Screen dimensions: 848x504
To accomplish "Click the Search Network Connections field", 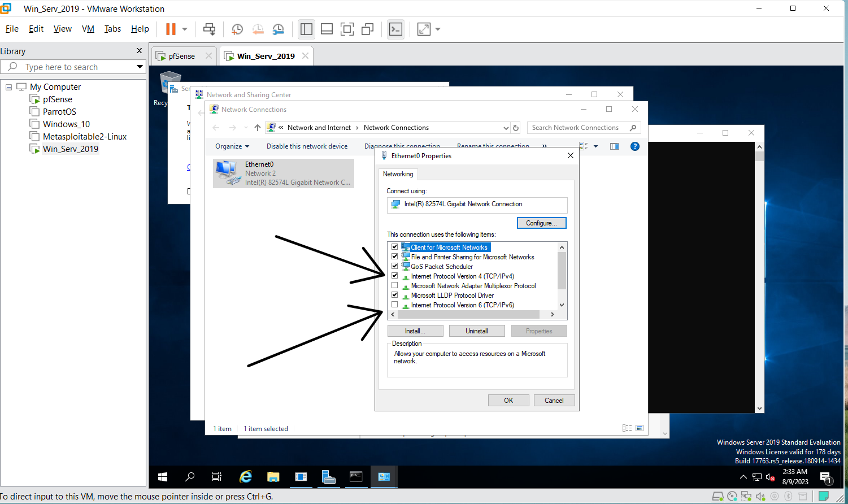I will tap(584, 128).
